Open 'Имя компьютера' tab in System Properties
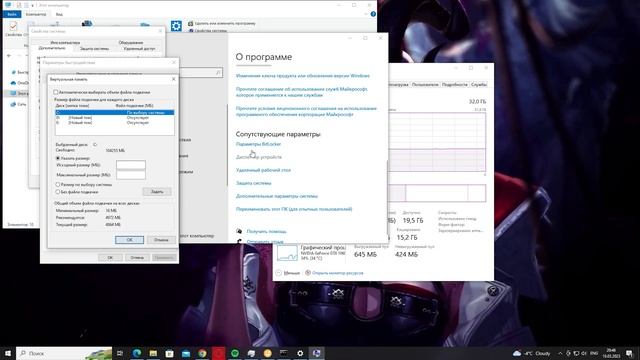 pyautogui.click(x=65, y=42)
